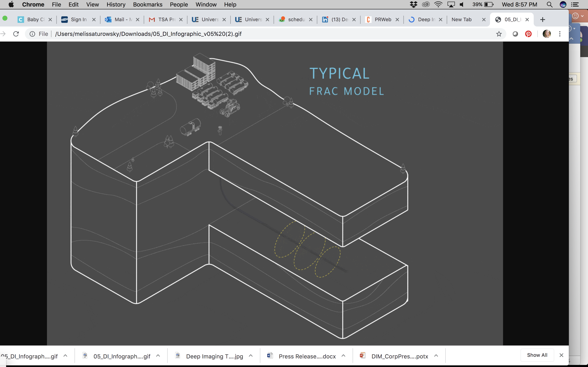The width and height of the screenshot is (588, 367).
Task: Open Chrome three-dot menu
Action: click(560, 34)
